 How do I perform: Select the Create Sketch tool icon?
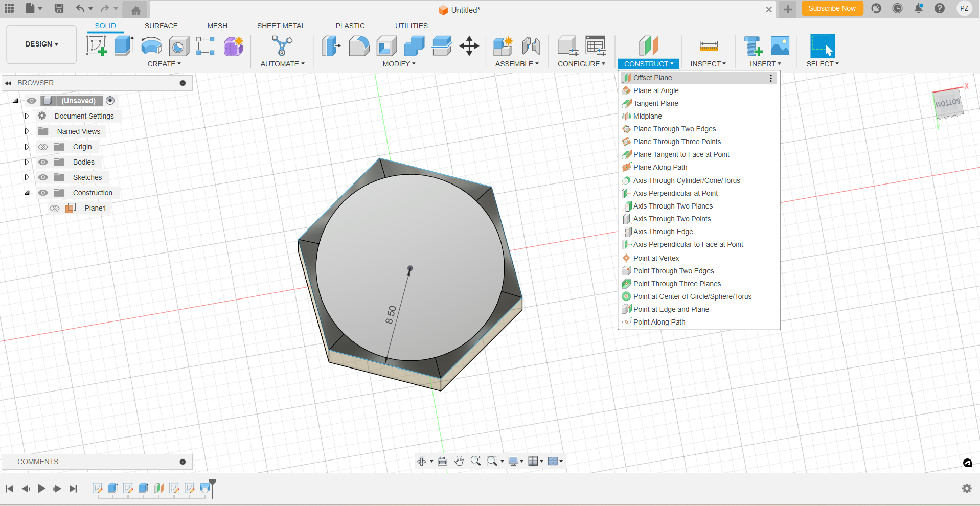pos(96,46)
